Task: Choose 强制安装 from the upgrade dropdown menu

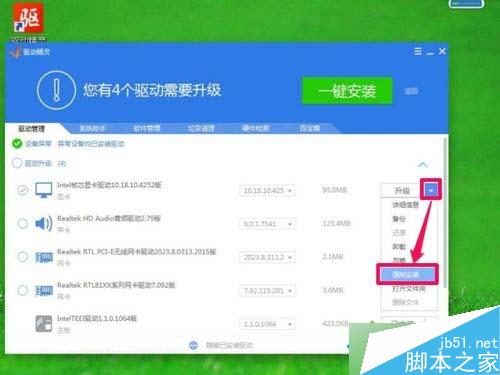Action: [x=407, y=275]
